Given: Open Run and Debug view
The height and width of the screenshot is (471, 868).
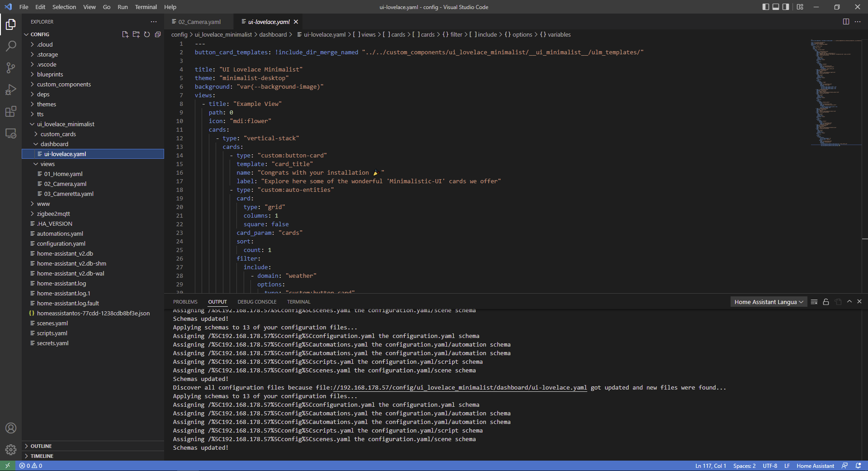Looking at the screenshot, I should (x=11, y=90).
